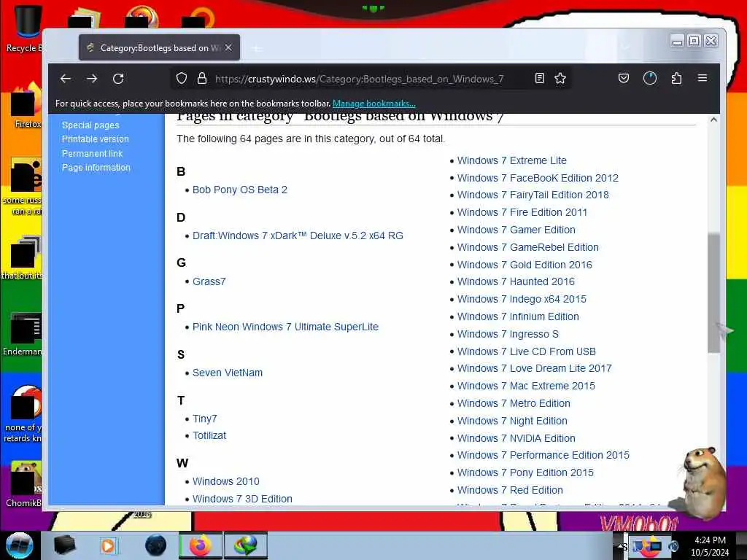
Task: Open the Firefox account circle icon
Action: click(x=650, y=79)
